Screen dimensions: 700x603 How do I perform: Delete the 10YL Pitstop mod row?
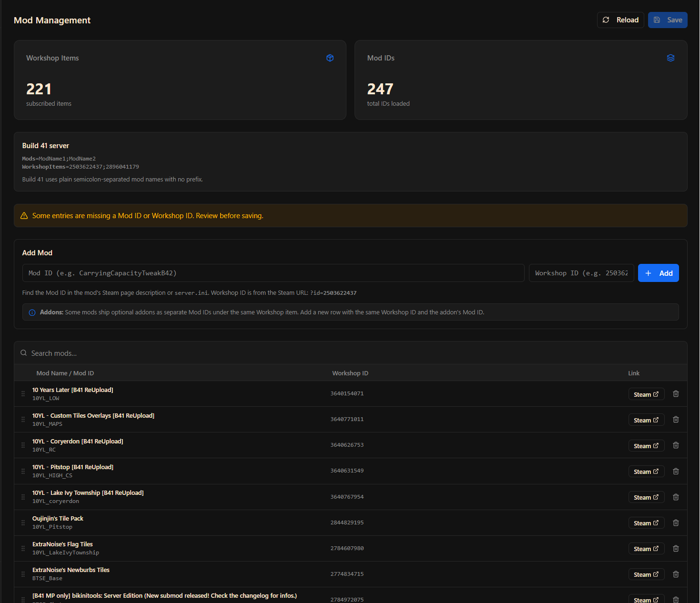point(676,471)
